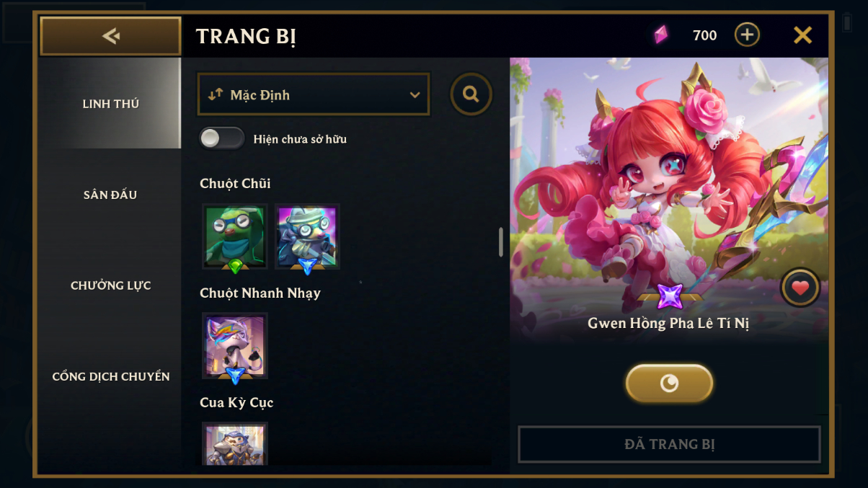The image size is (868, 488).
Task: Click the pet list scrollbar handle
Action: click(x=501, y=242)
